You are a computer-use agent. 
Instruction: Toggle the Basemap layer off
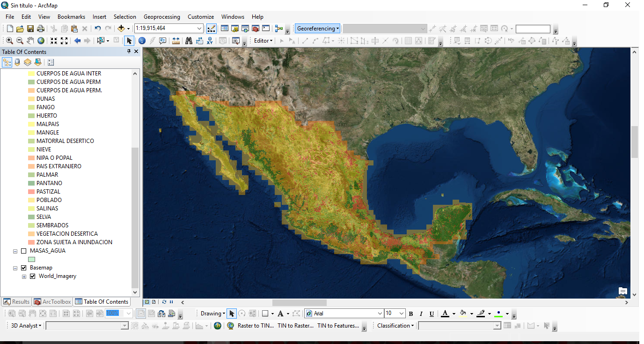pos(23,268)
